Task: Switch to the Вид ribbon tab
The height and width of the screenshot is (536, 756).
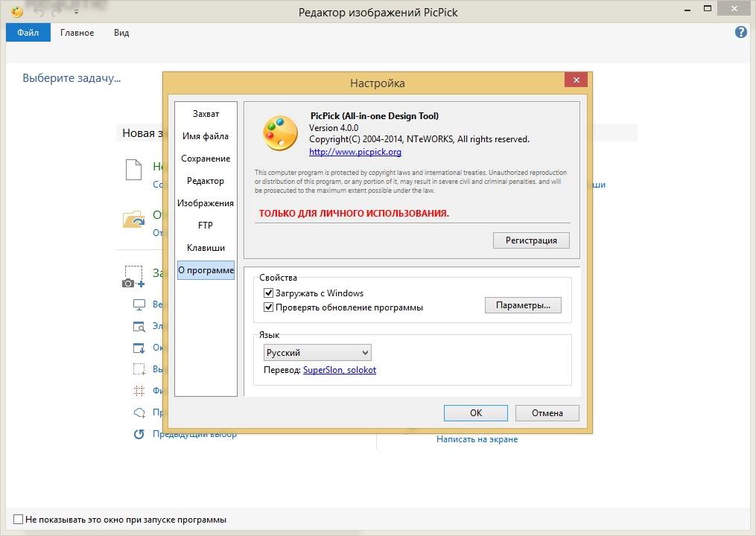Action: [x=121, y=33]
